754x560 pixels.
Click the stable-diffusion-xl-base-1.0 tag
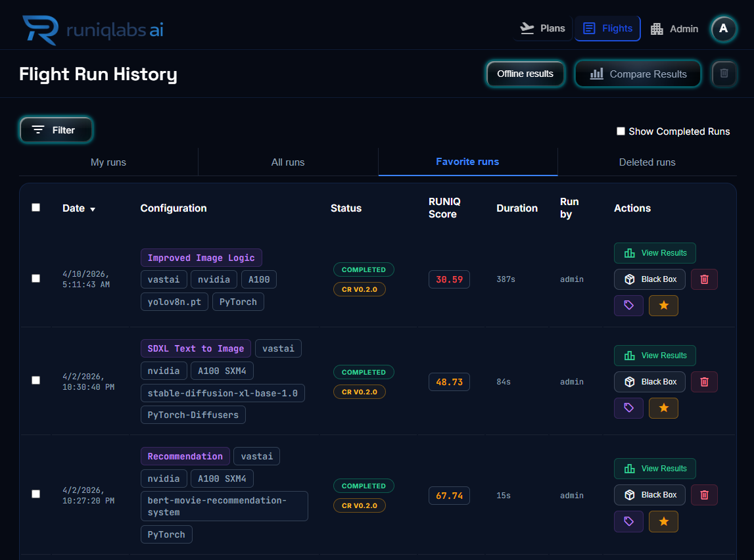click(x=223, y=393)
